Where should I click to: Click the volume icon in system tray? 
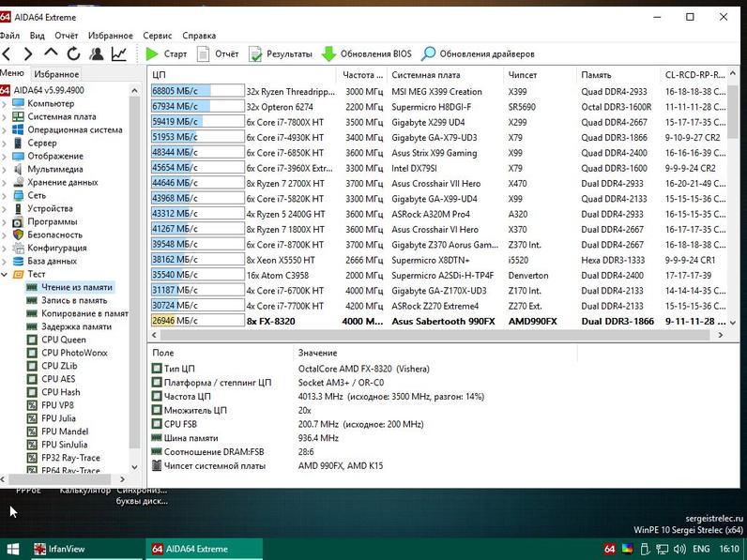[x=679, y=549]
